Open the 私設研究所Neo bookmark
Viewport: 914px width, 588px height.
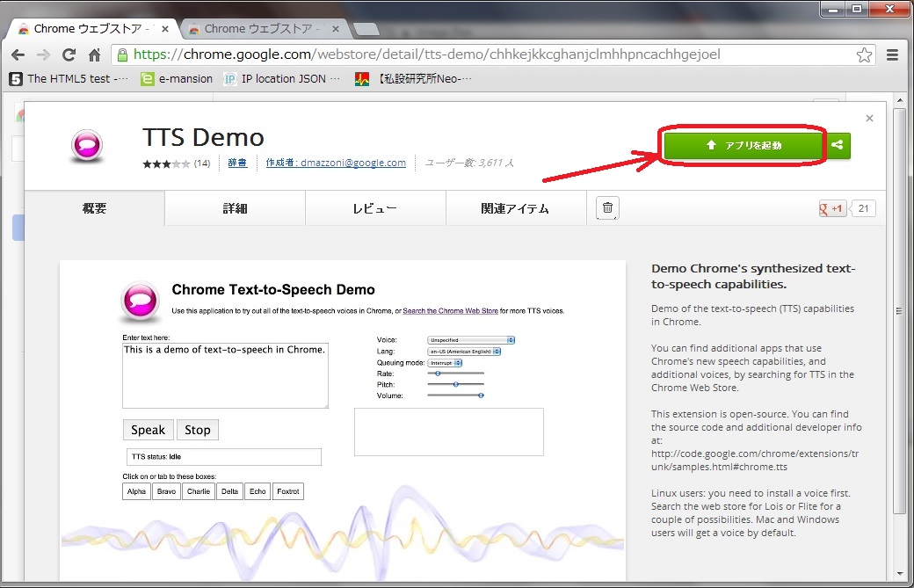tap(413, 79)
